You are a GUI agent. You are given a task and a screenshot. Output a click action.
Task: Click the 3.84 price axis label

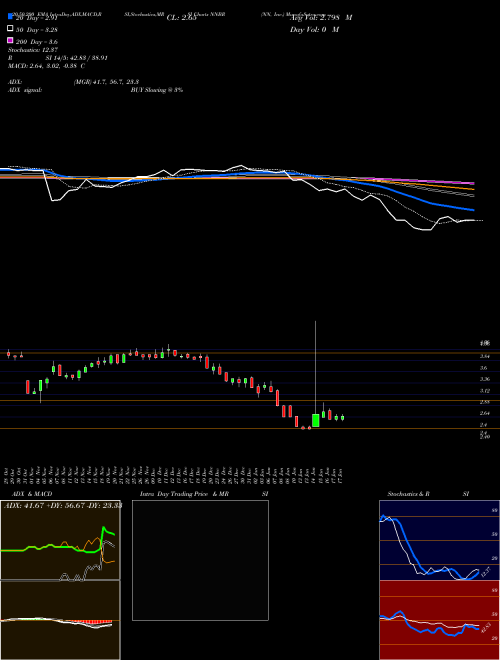(x=484, y=357)
